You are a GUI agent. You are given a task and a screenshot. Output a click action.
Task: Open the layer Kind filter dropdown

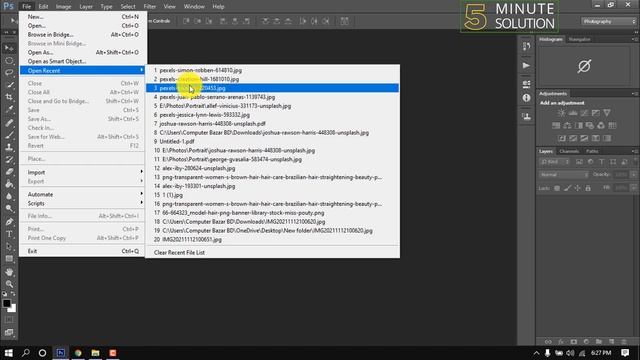pyautogui.click(x=554, y=162)
